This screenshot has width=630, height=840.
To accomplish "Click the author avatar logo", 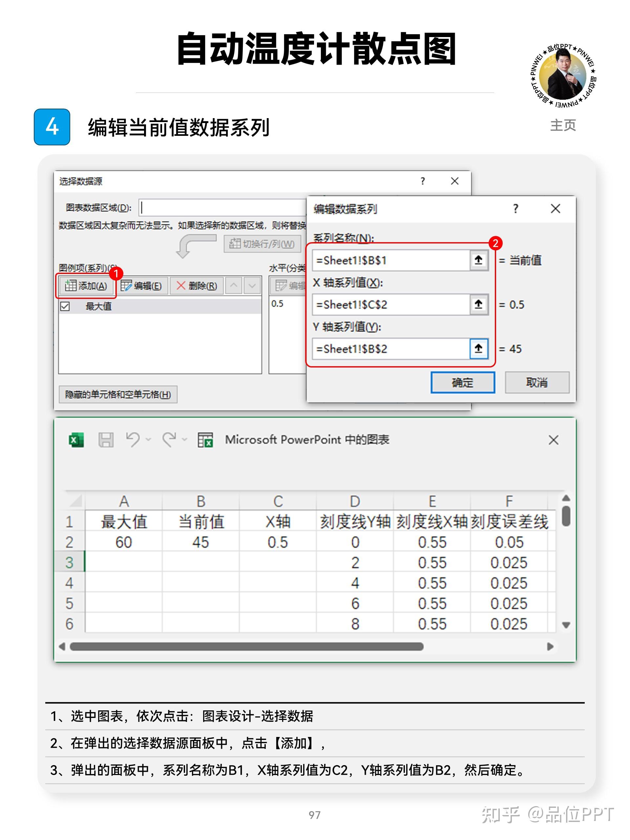I will [x=563, y=77].
